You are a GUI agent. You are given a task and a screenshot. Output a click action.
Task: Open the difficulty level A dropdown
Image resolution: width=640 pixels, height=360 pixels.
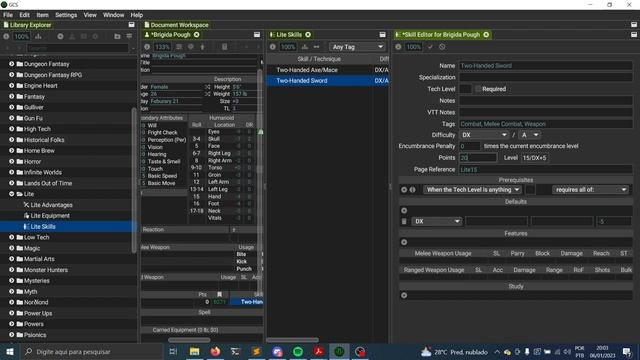coord(530,135)
